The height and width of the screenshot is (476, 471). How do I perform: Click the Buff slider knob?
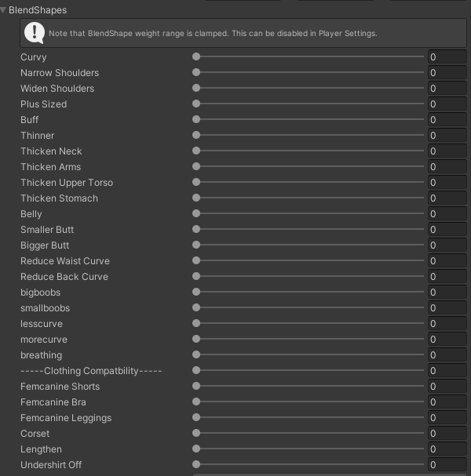coord(196,119)
